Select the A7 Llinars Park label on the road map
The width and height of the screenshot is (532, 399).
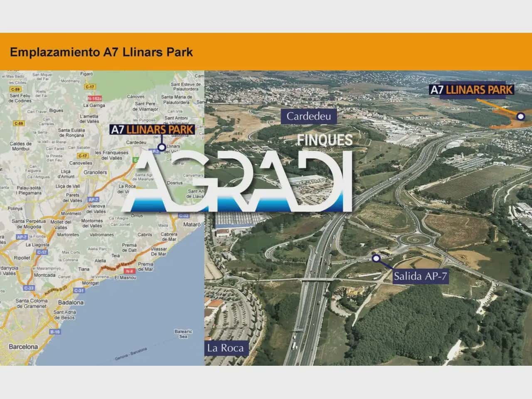point(153,130)
